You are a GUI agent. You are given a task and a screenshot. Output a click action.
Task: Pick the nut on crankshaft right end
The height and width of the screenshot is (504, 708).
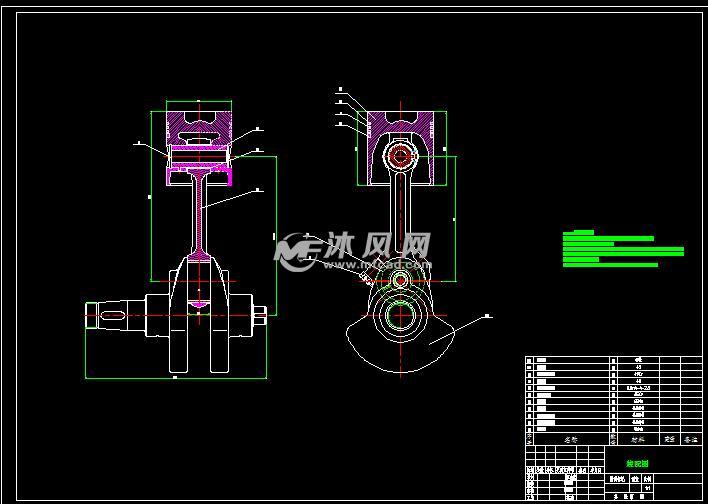pyautogui.click(x=260, y=315)
